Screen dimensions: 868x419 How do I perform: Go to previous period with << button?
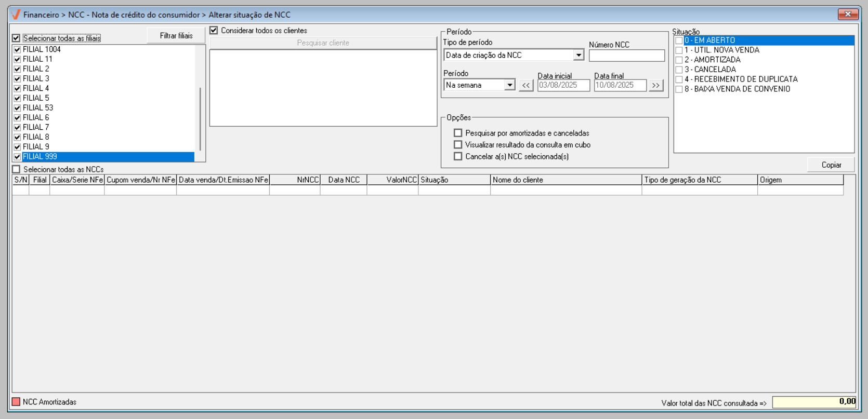(526, 85)
